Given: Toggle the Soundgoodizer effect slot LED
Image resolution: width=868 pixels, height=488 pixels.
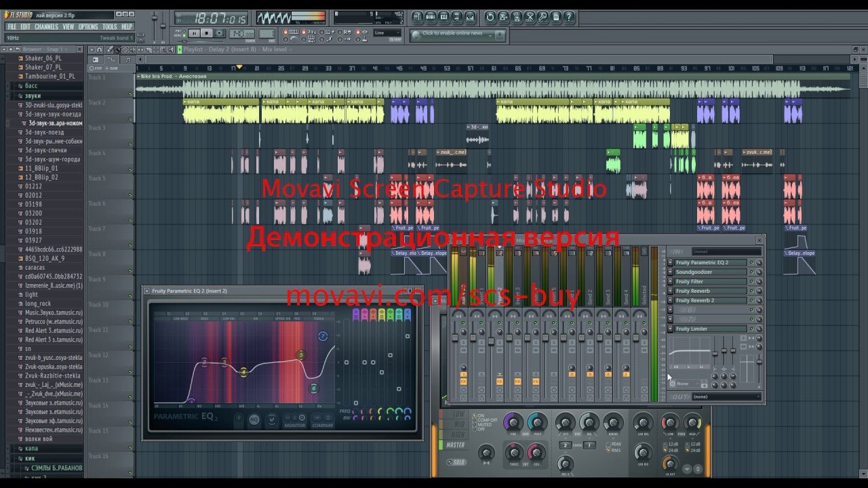Looking at the screenshot, I should point(751,272).
